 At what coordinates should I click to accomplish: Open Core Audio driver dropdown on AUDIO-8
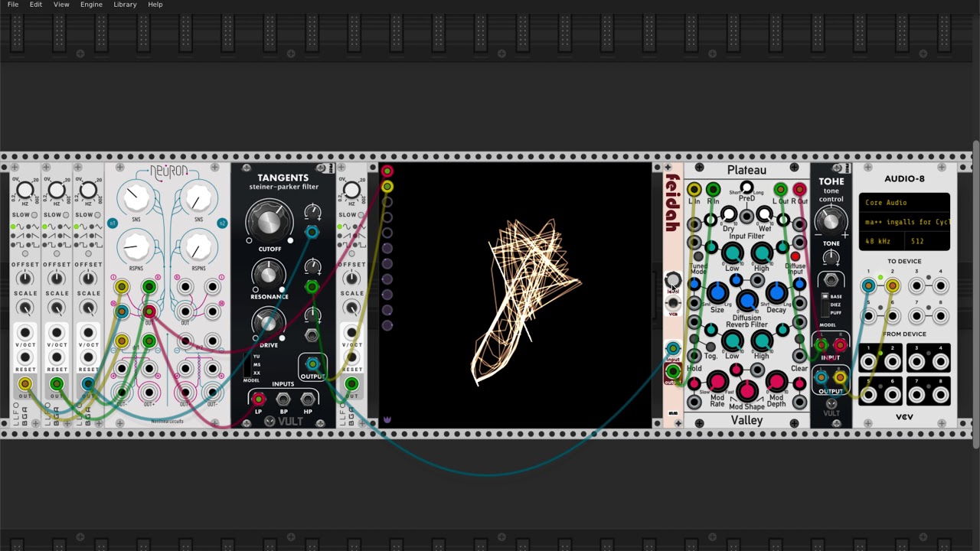click(x=904, y=203)
